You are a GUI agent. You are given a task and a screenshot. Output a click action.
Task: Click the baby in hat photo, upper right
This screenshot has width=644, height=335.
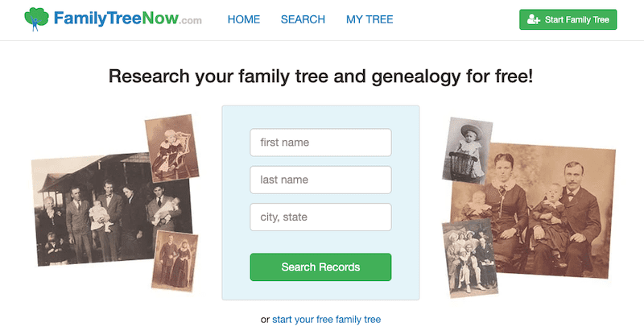coord(467,149)
